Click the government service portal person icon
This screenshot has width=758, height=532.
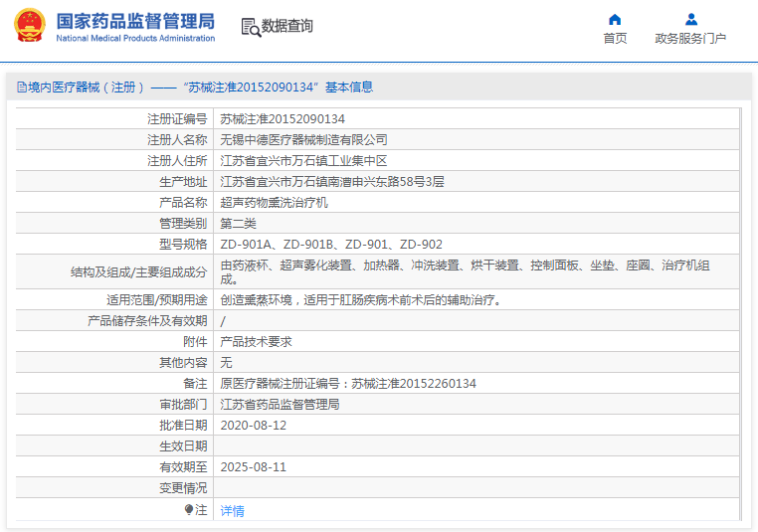[691, 19]
